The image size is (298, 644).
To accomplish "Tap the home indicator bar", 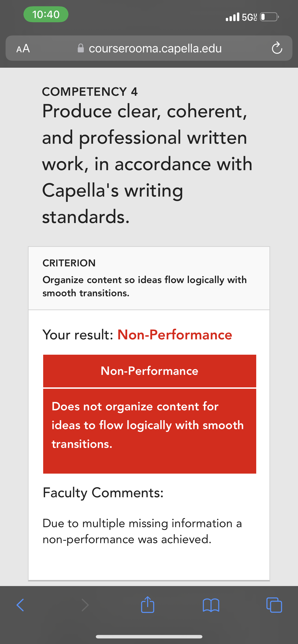I will point(149,637).
